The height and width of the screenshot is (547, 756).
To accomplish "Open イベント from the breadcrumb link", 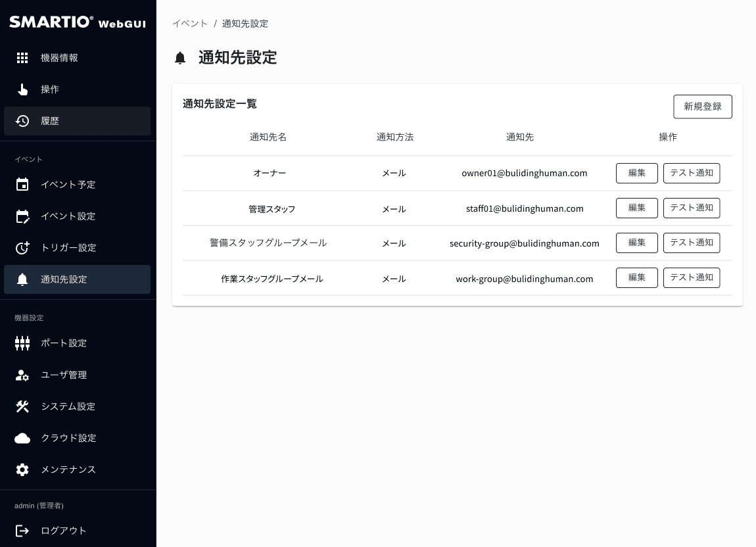I will coord(190,23).
